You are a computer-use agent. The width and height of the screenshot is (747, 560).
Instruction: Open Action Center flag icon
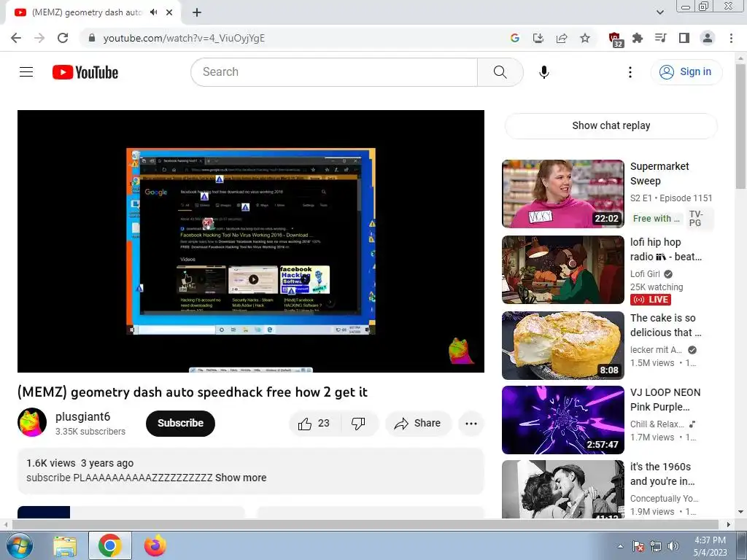tap(638, 546)
